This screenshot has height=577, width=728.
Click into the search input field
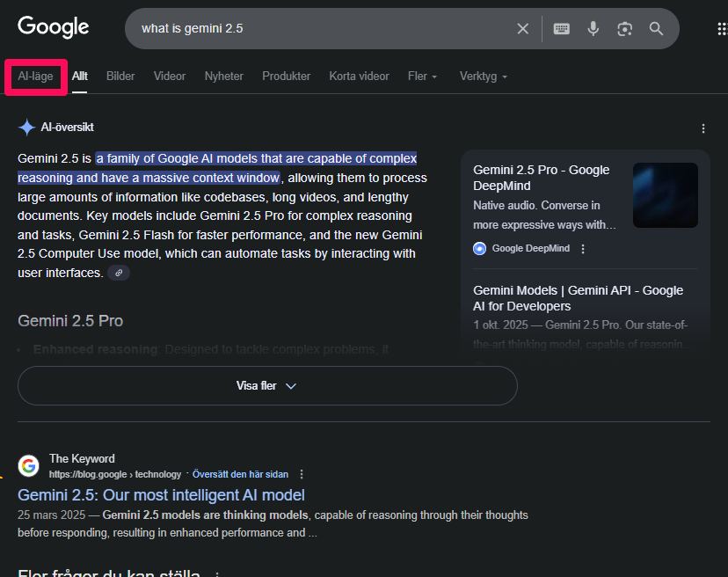317,29
